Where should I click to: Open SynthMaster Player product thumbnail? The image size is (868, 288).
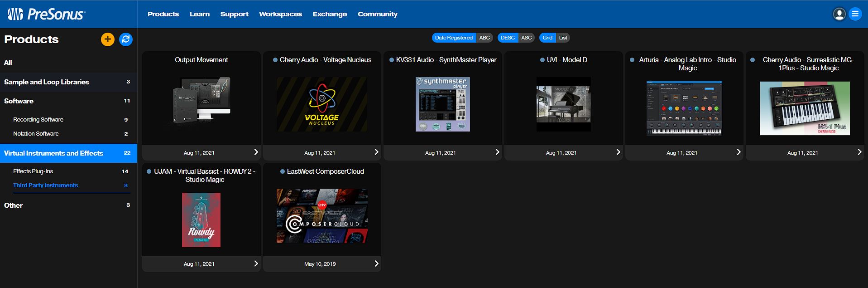(443, 104)
